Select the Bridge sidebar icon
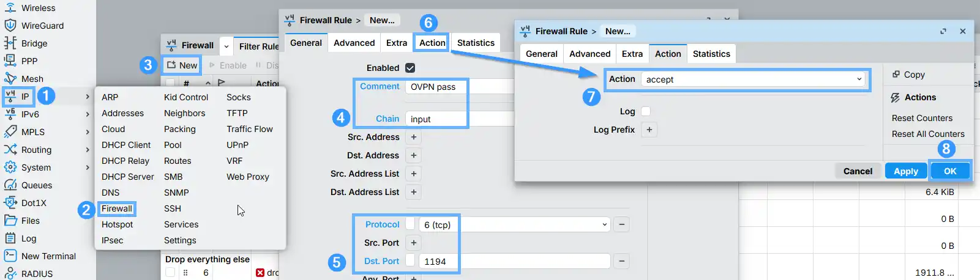The image size is (980, 280). [10, 43]
